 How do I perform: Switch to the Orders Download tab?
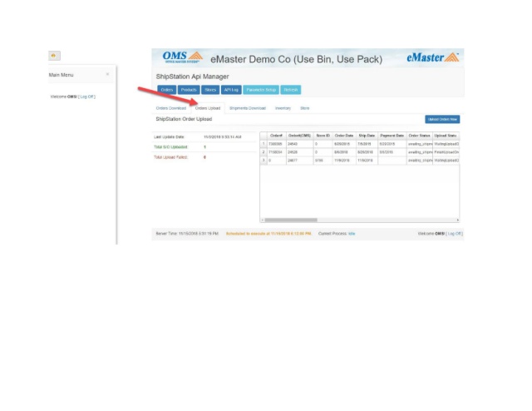coord(171,108)
